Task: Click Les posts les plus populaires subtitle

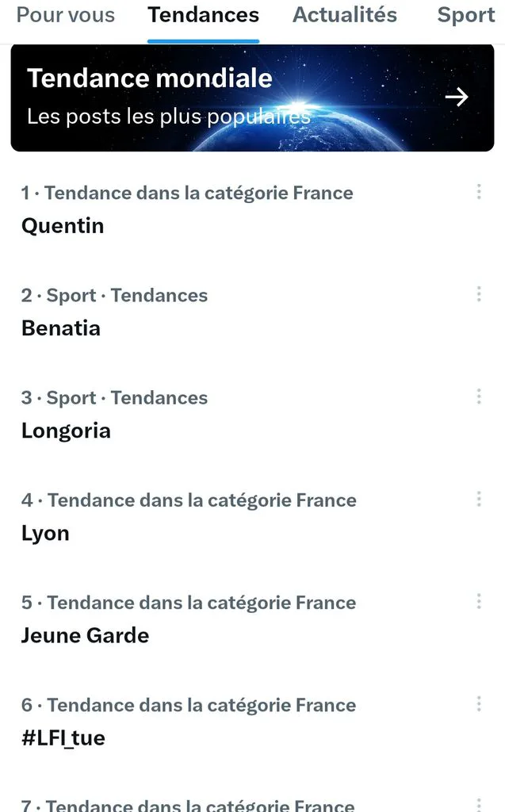Action: 169,117
